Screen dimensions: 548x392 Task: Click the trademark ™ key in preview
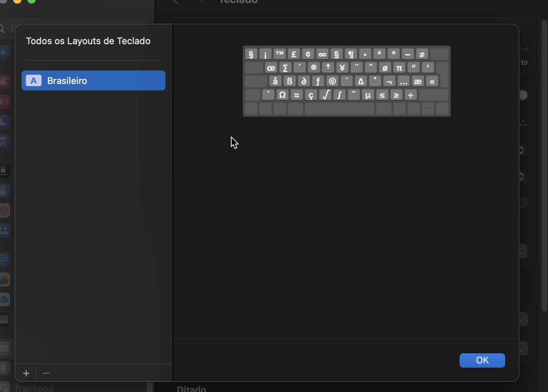(x=280, y=54)
